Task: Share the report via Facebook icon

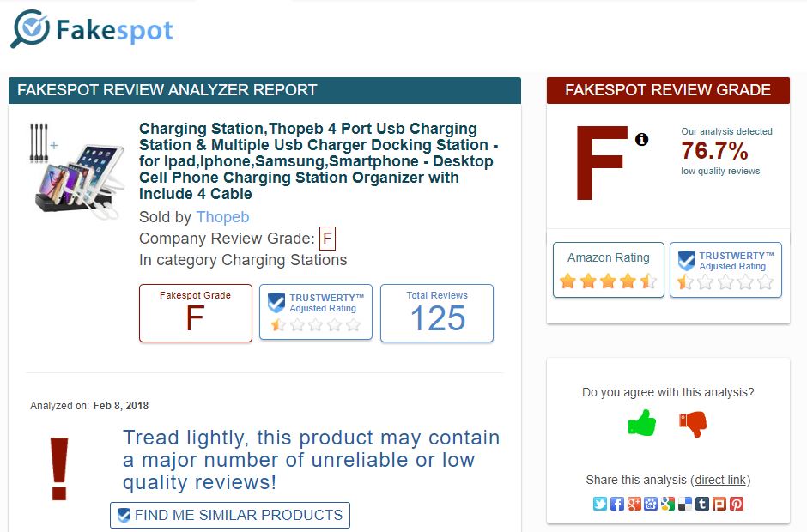Action: 616,504
